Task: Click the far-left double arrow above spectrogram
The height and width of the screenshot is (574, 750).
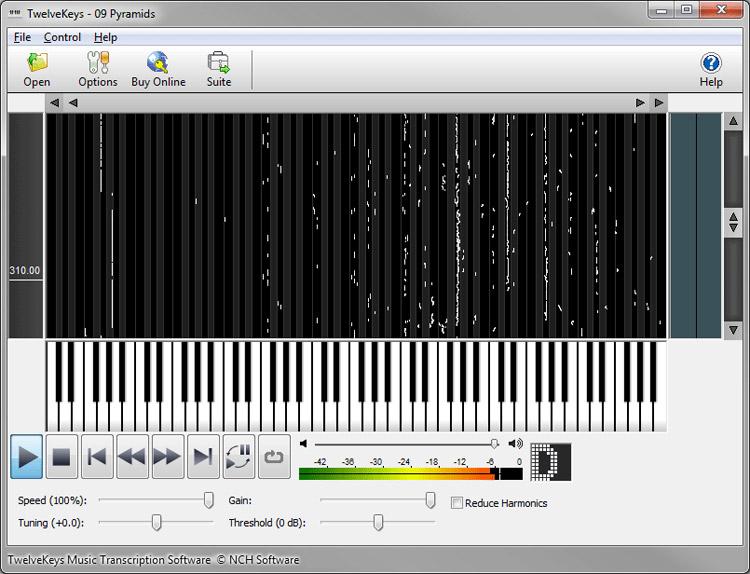Action: (x=55, y=103)
